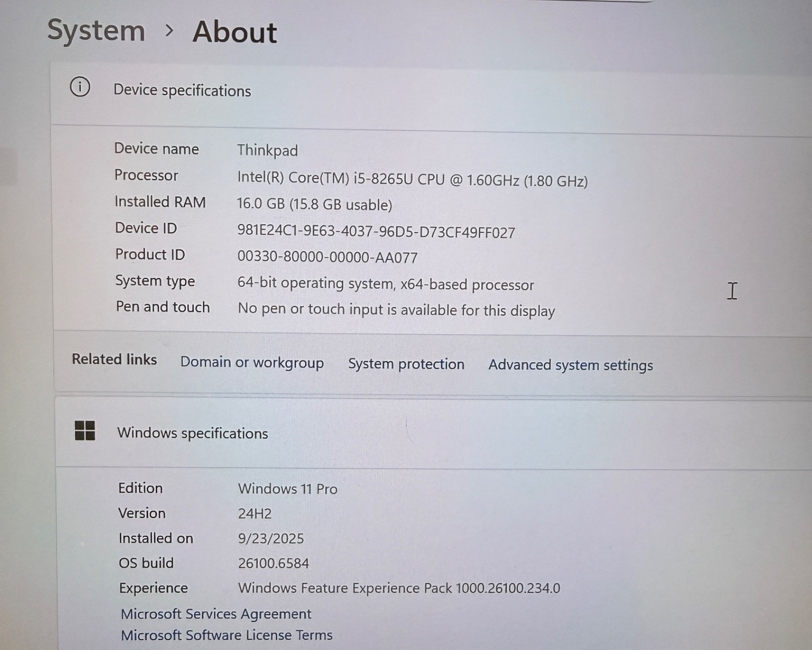Select the device name value Thinkpad
Viewport: 812px width, 650px height.
(267, 150)
